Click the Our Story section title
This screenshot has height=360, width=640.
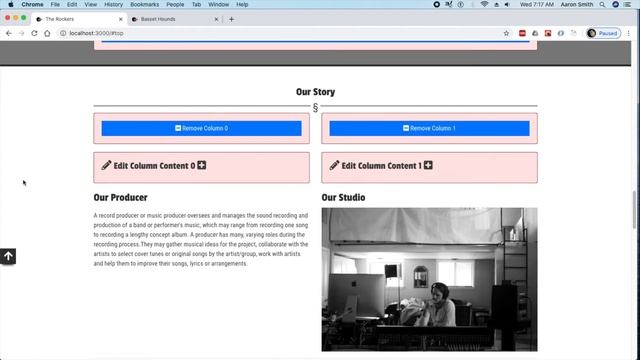316,92
